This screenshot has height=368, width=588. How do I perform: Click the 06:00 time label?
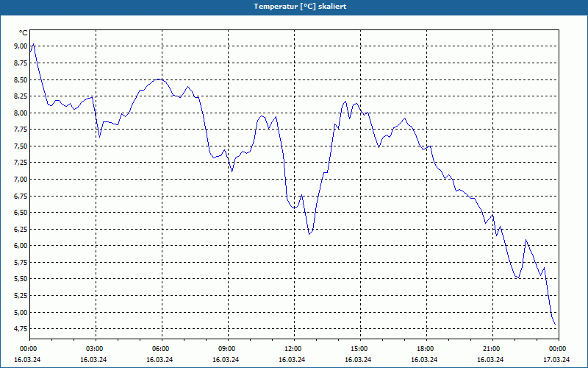point(162,349)
